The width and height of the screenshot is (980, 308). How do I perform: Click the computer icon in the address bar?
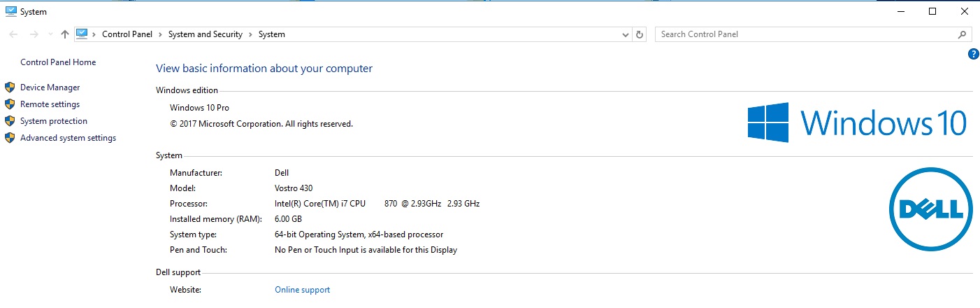(x=82, y=34)
